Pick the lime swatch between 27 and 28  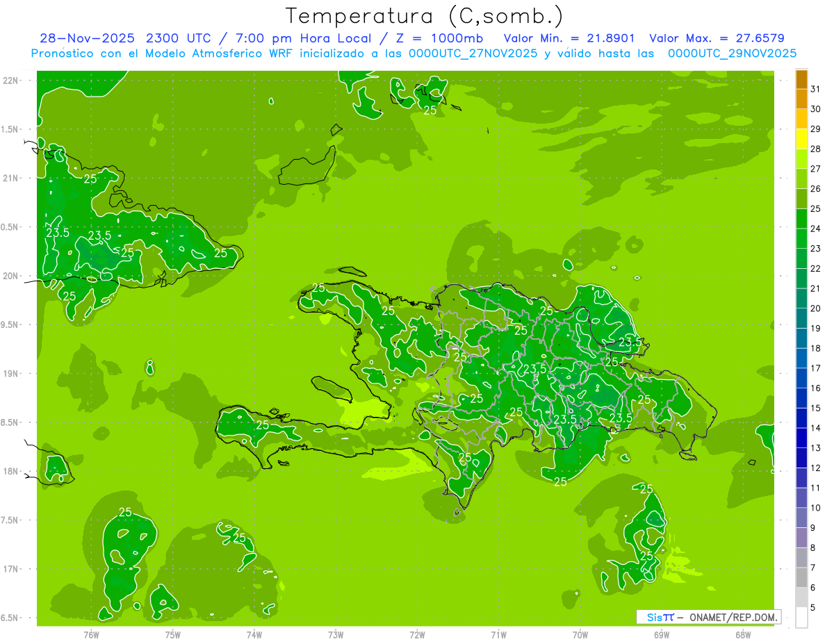click(x=801, y=159)
